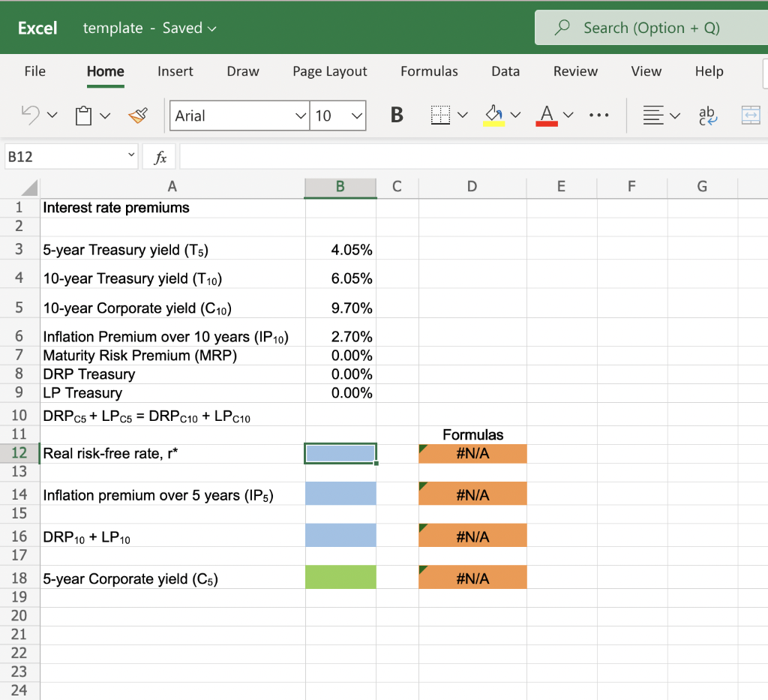Click the Undo arrow icon
Image resolution: width=768 pixels, height=700 pixels.
[x=30, y=116]
